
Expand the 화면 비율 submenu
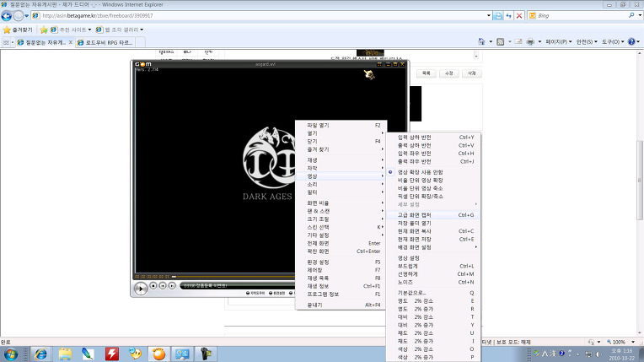point(341,203)
